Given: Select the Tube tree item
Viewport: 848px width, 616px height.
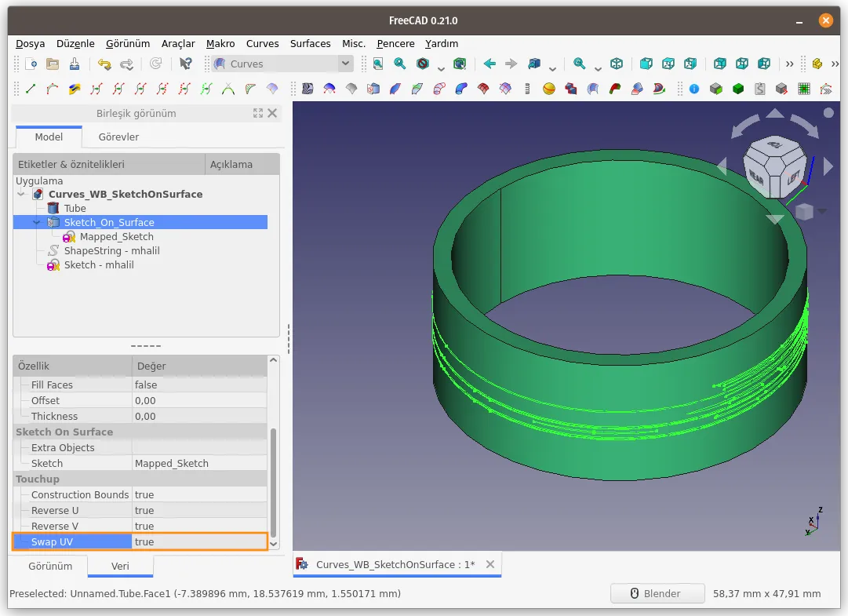Looking at the screenshot, I should click(75, 208).
